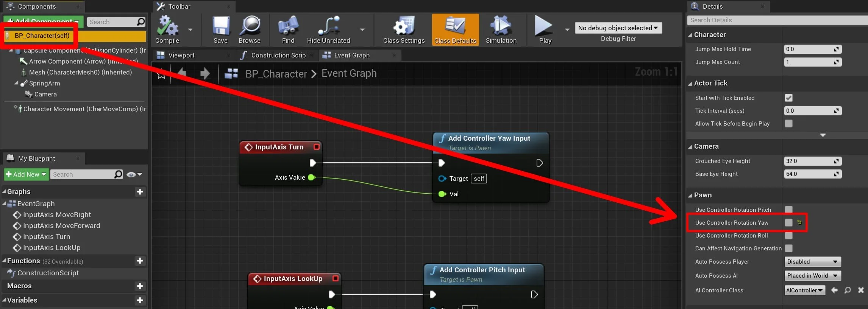This screenshot has width=868, height=309.
Task: Click the Compile toolbar icon
Action: (x=167, y=26)
